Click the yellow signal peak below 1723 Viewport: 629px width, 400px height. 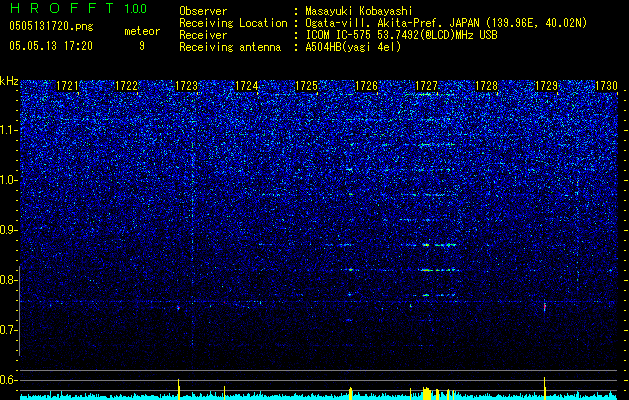[179, 389]
